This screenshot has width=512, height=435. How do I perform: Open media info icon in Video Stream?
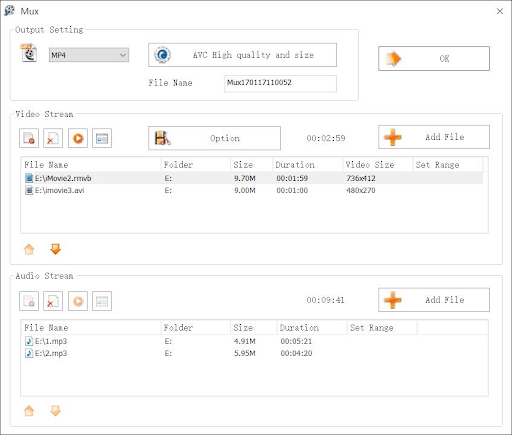(102, 138)
